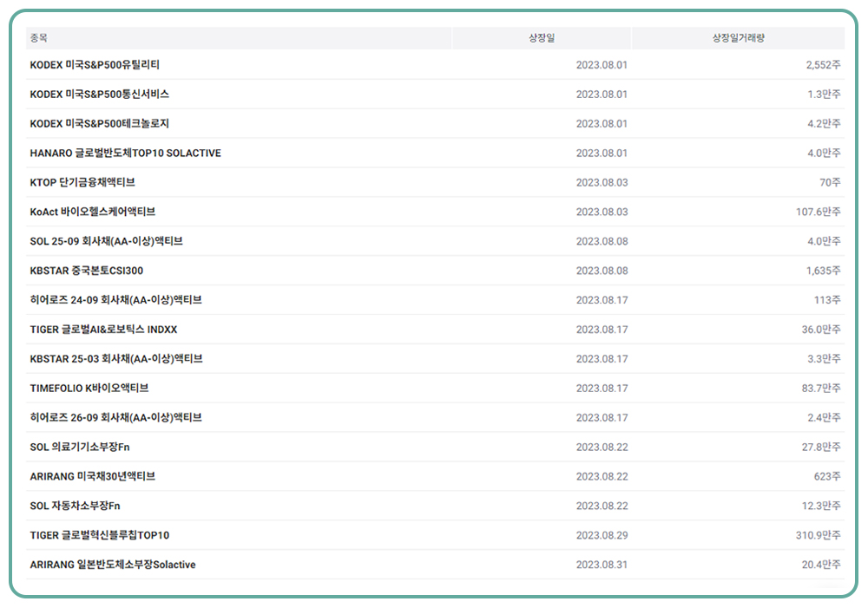
Task: Open KTOP 단기금융채액티브 item
Action: [82, 183]
